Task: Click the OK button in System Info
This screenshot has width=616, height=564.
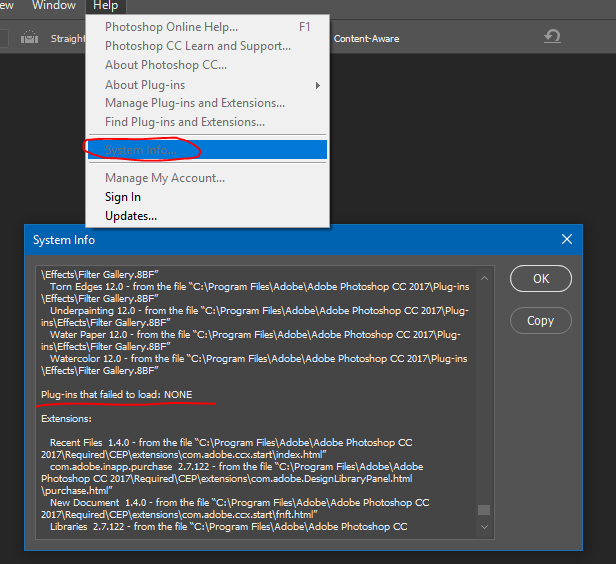Action: pyautogui.click(x=541, y=278)
